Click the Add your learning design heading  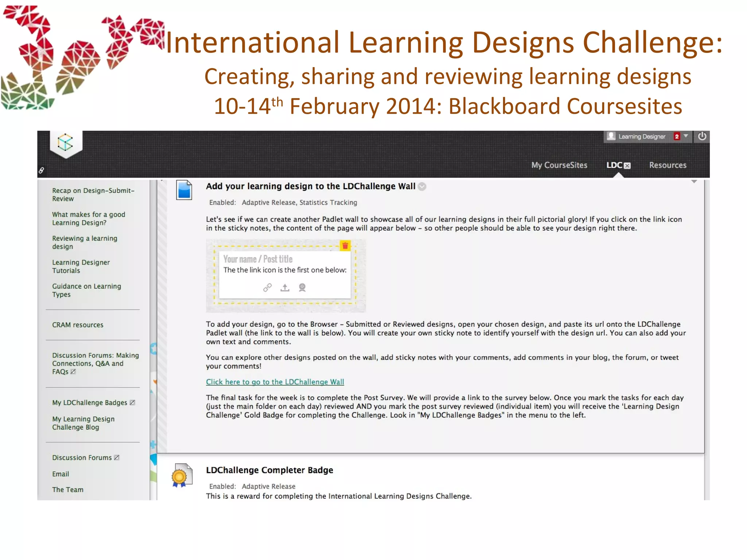311,186
